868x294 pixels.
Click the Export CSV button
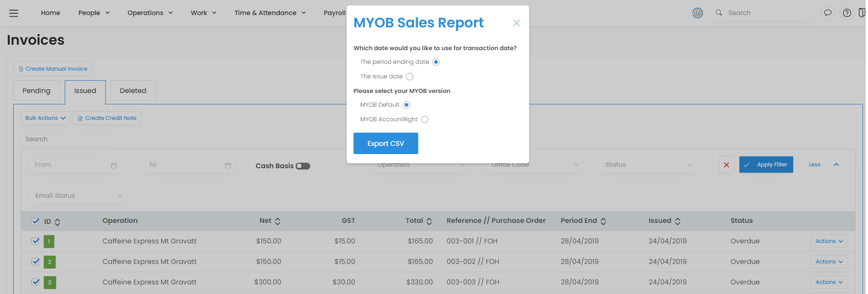coord(385,144)
